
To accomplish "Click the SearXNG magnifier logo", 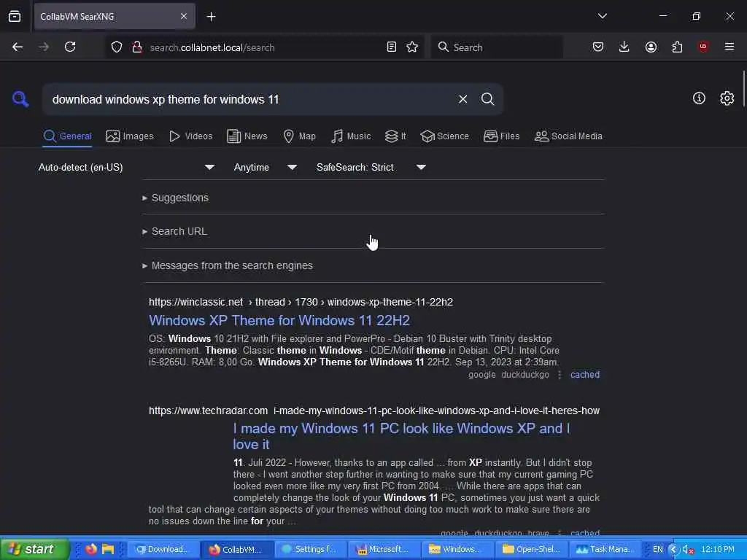I will (x=20, y=99).
